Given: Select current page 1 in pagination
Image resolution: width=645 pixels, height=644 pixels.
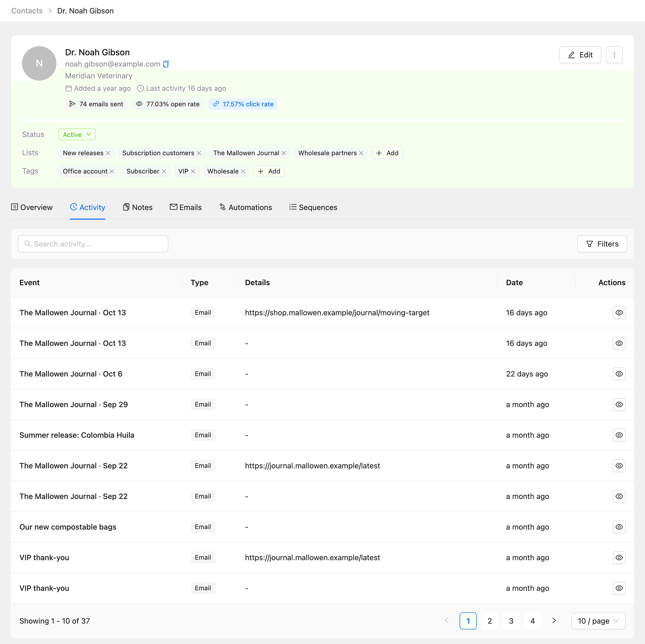Looking at the screenshot, I should [468, 621].
